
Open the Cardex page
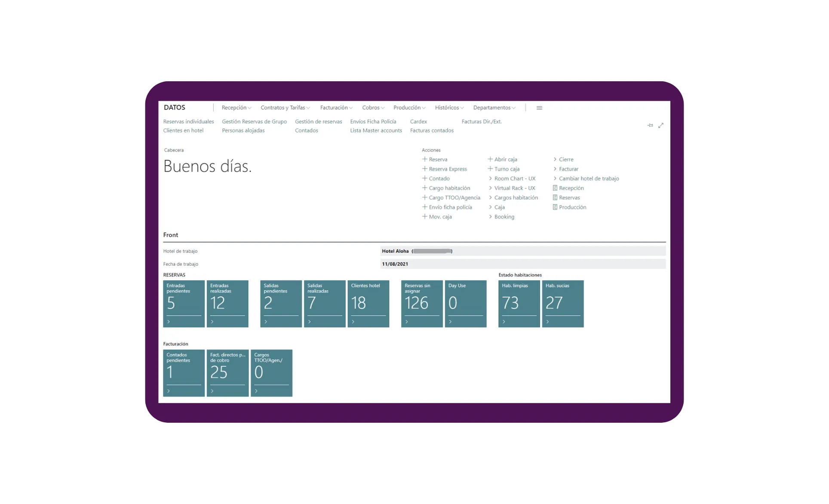click(418, 122)
